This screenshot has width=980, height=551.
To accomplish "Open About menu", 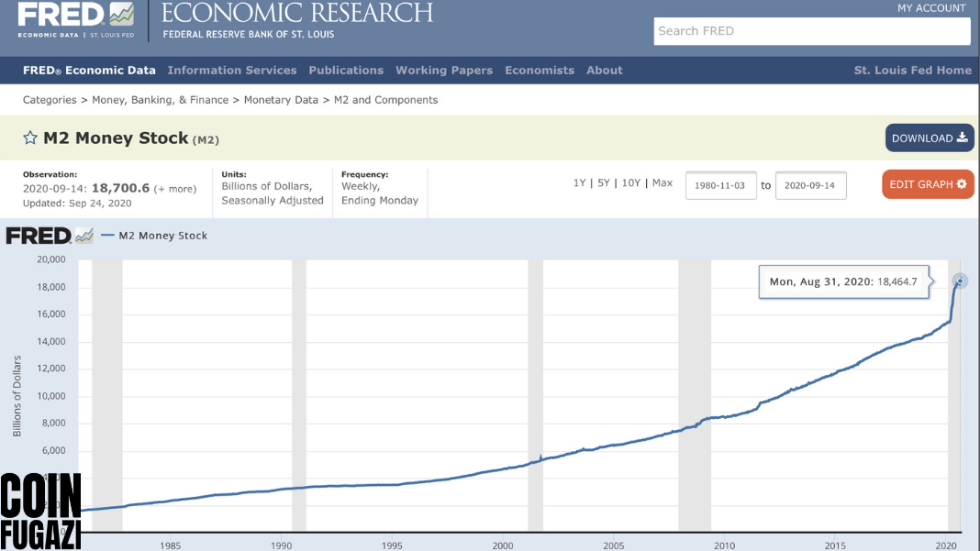I will [x=605, y=71].
